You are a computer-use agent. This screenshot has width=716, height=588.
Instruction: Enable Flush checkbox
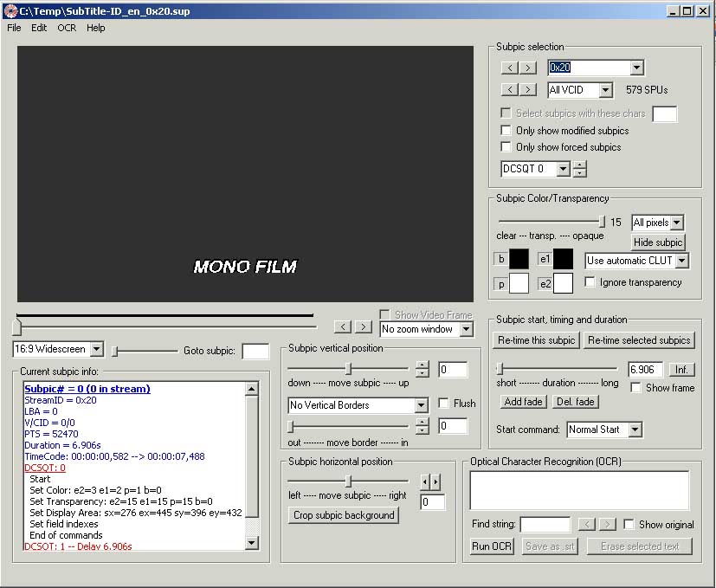pos(443,403)
